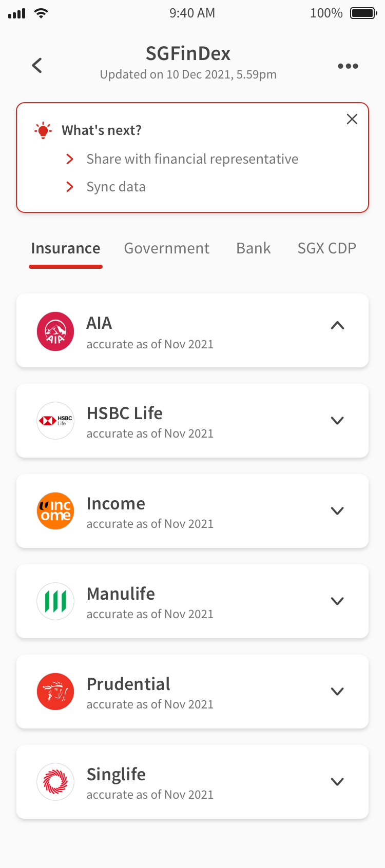The width and height of the screenshot is (385, 868).
Task: Click the red Prudential logo
Action: pos(55,692)
